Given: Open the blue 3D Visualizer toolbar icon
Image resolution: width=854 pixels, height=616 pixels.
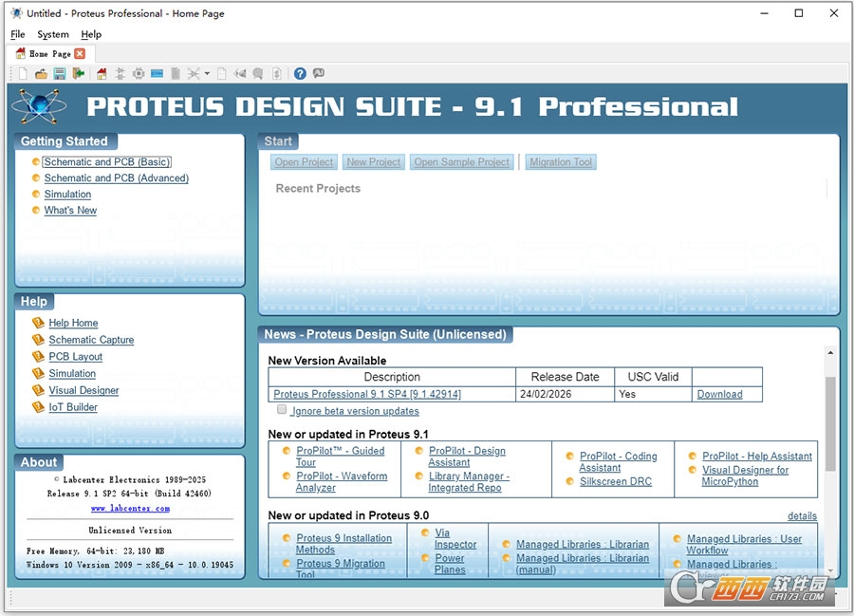Looking at the screenshot, I should [x=158, y=73].
